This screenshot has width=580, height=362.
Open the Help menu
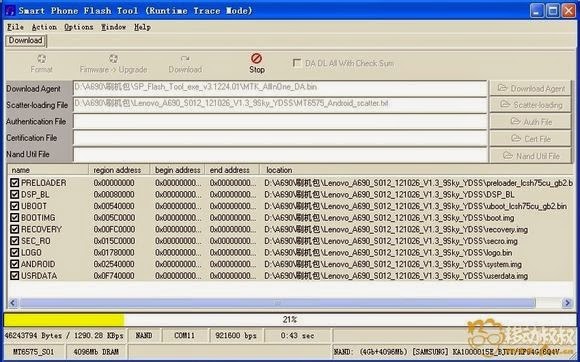pyautogui.click(x=142, y=27)
